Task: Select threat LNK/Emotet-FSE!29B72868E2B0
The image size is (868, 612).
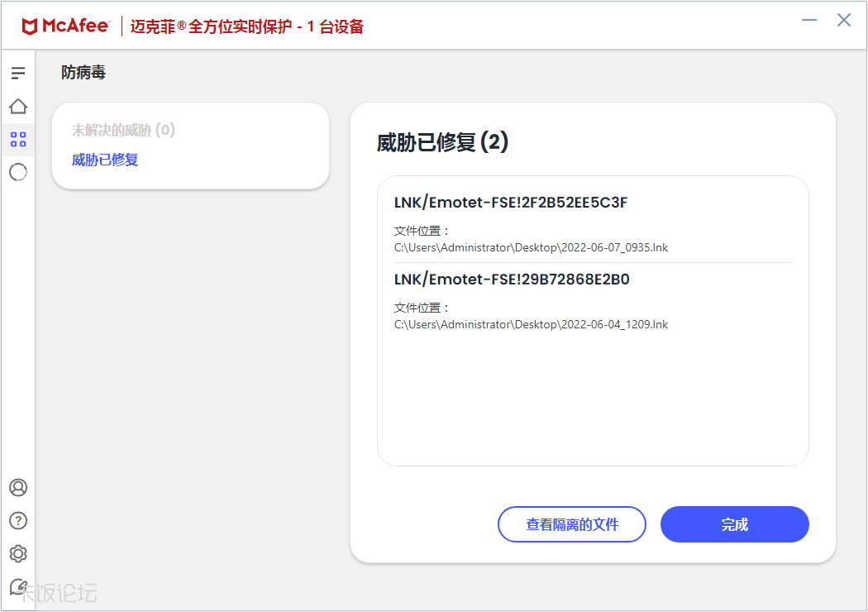Action: pyautogui.click(x=512, y=280)
